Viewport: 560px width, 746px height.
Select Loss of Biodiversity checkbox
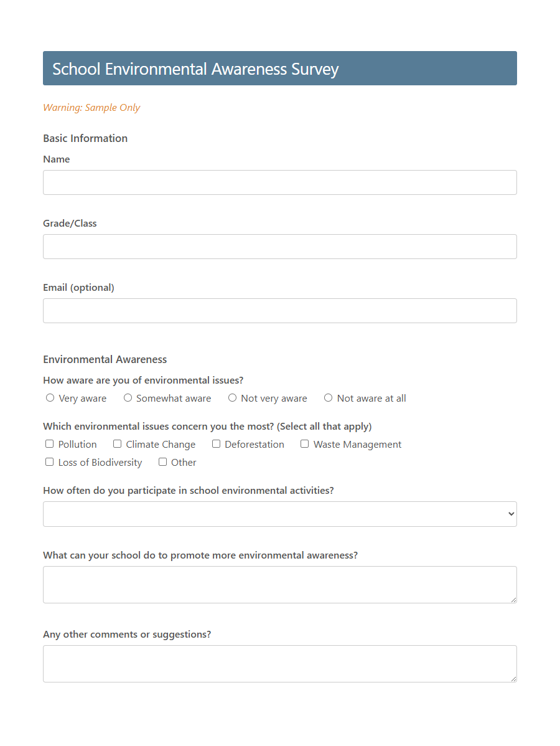(x=49, y=461)
